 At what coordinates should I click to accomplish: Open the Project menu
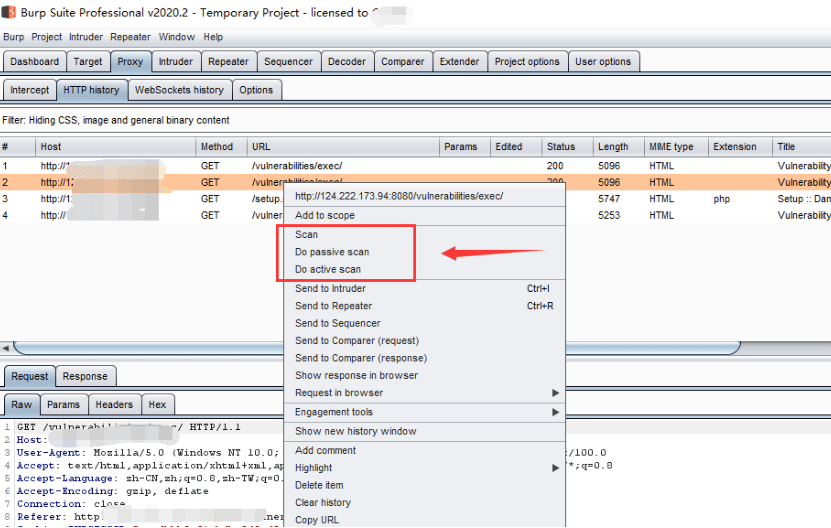pos(46,37)
